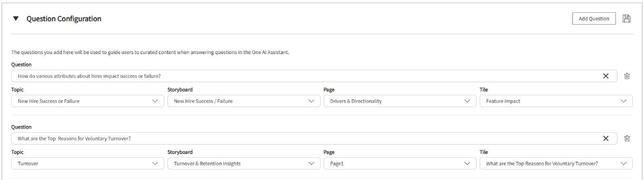644x180 pixels.
Task: Collapse the Question Configuration section triangle
Action: pos(16,19)
